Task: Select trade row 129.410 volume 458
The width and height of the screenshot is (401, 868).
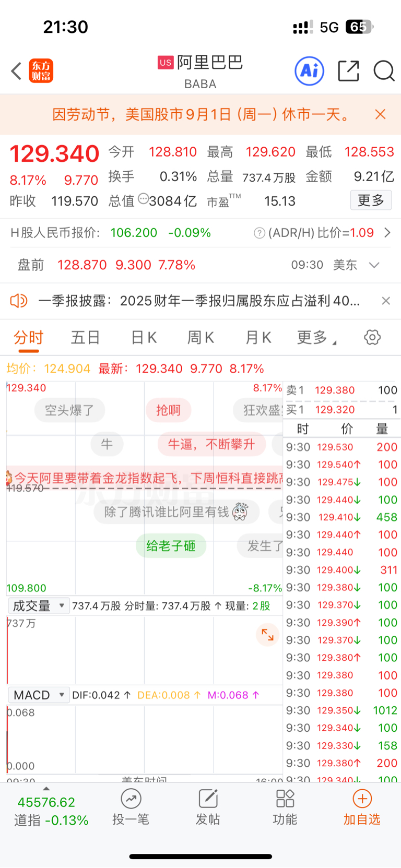Action: pos(341,517)
